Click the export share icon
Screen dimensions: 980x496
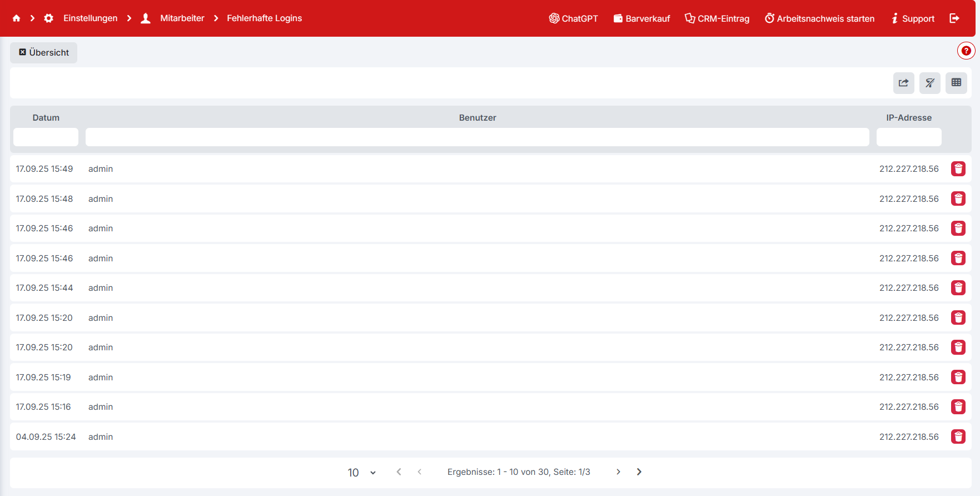pyautogui.click(x=903, y=83)
